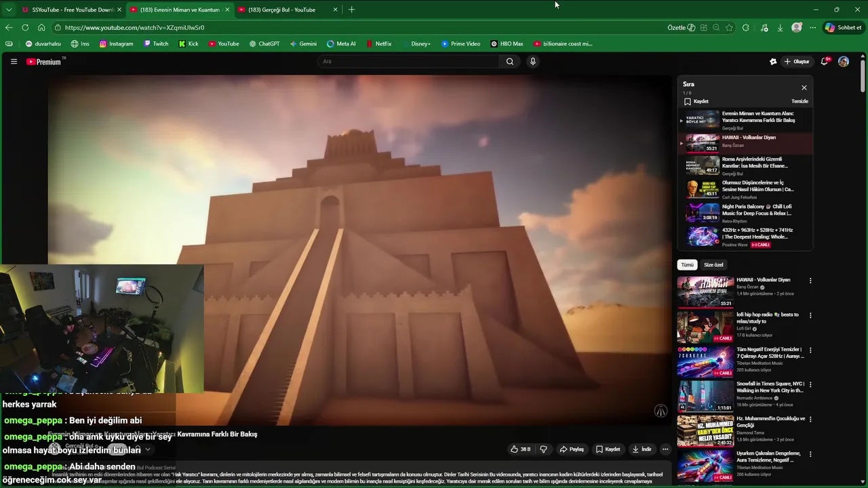Click split screen icon in address bar

tap(704, 28)
